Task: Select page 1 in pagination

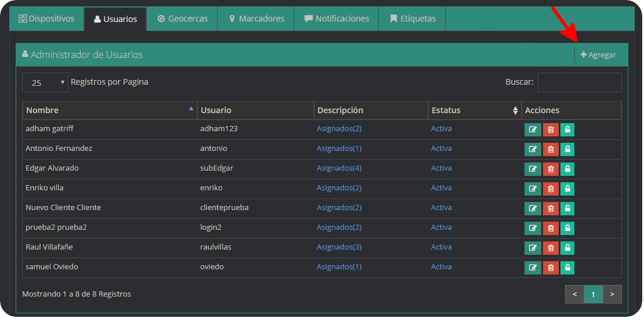Action: click(x=593, y=294)
